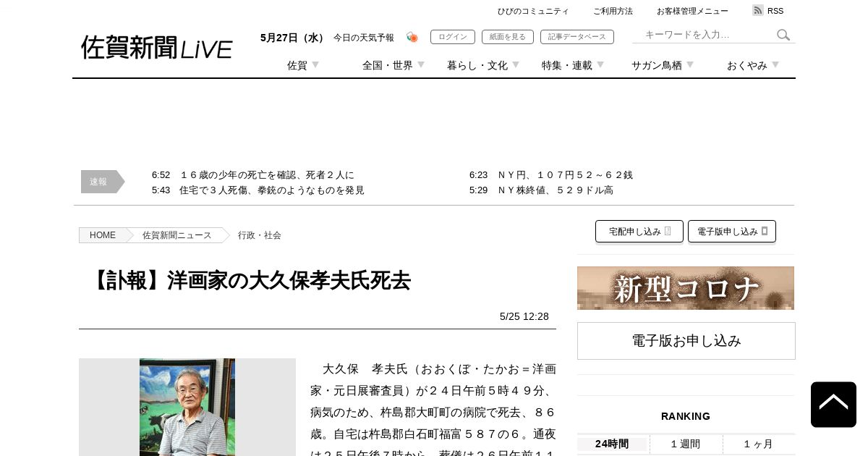Go to HOME breadcrumb
Image resolution: width=868 pixels, height=456 pixels.
(x=103, y=235)
